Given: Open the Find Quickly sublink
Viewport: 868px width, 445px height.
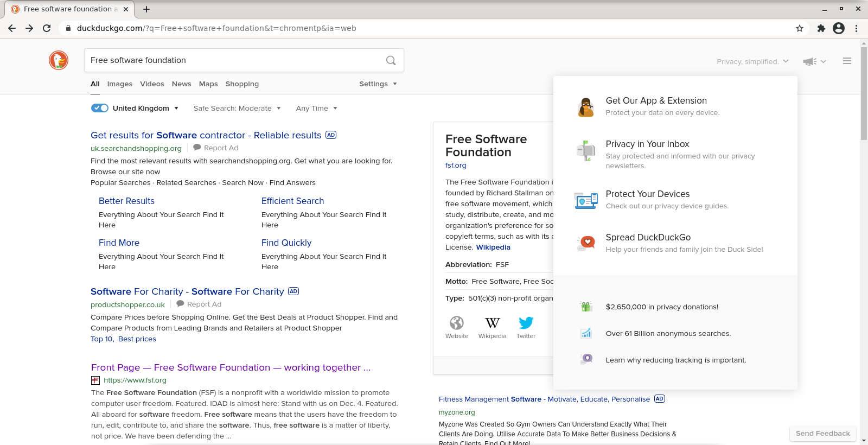Looking at the screenshot, I should [286, 243].
